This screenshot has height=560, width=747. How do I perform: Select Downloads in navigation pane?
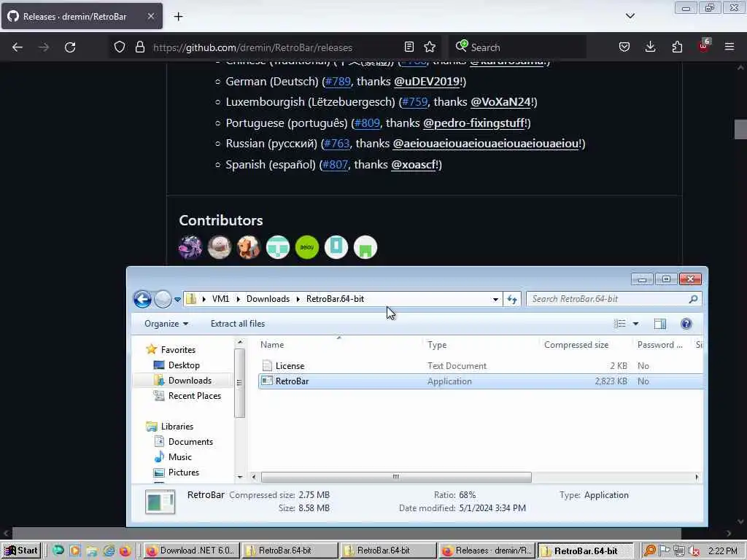click(190, 381)
